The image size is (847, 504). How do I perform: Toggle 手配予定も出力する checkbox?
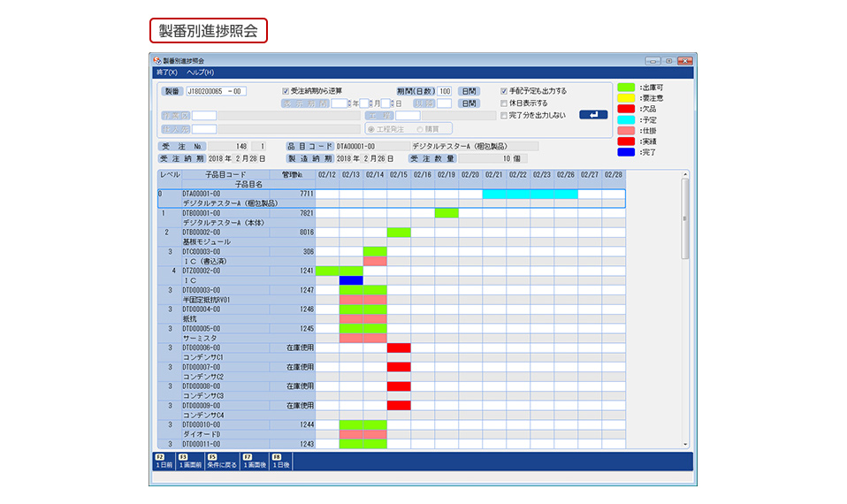pos(504,91)
